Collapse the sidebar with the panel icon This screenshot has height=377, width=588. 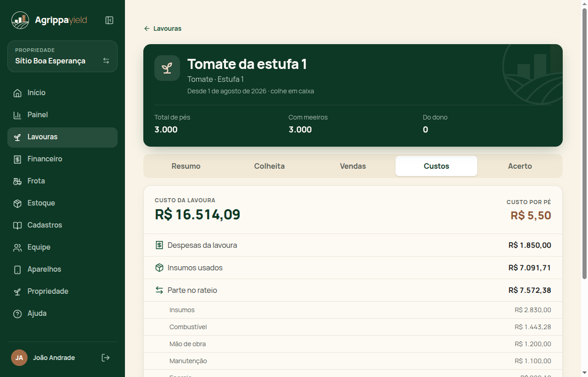(109, 20)
